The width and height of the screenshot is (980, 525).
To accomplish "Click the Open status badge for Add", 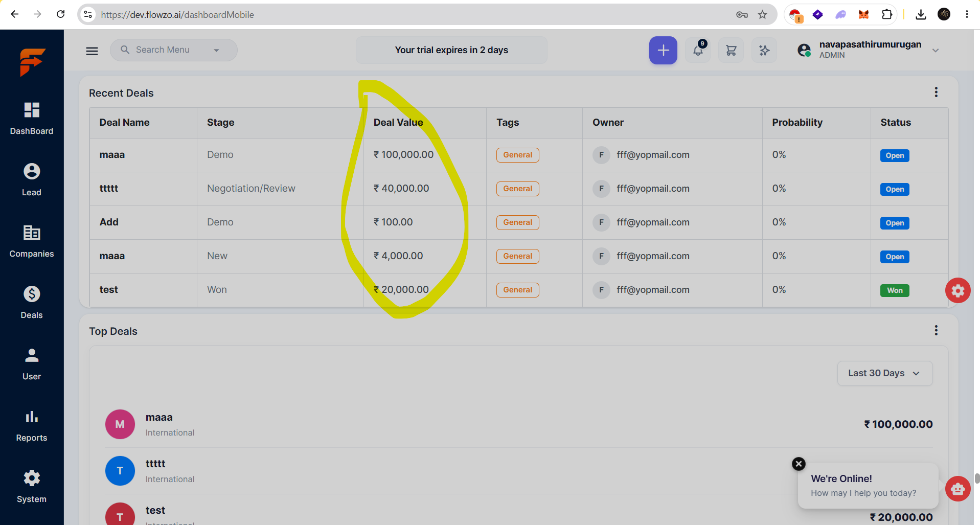I will pyautogui.click(x=895, y=223).
